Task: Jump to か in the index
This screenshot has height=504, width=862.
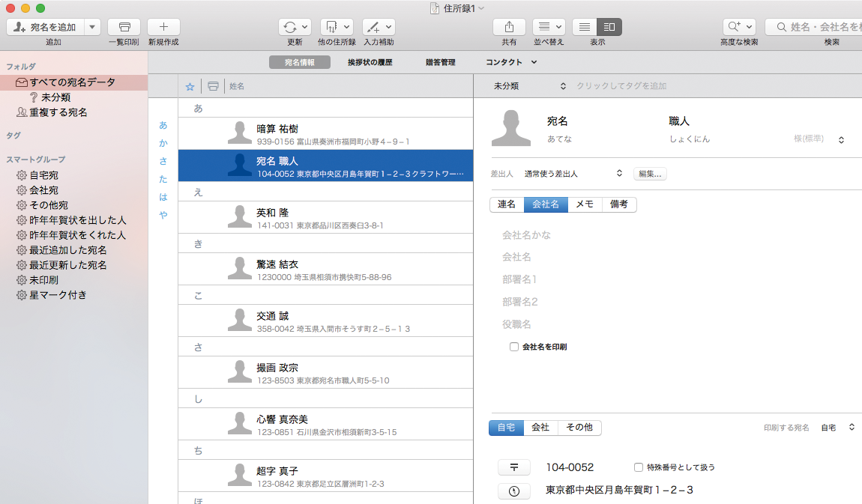Action: pyautogui.click(x=163, y=143)
